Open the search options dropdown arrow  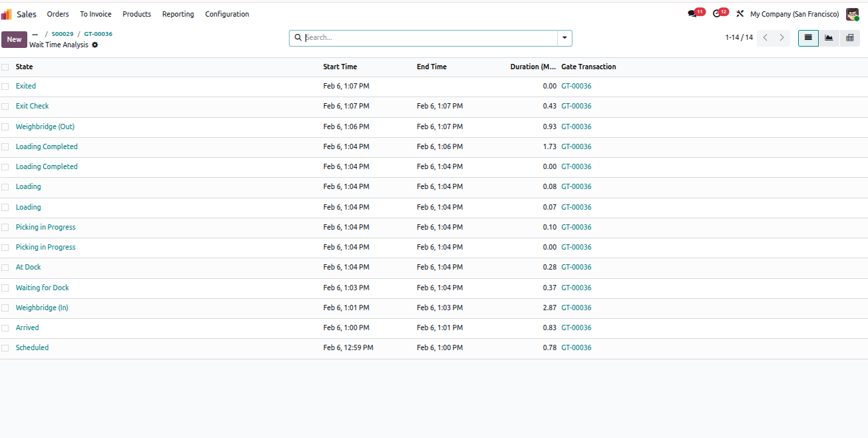click(x=564, y=38)
